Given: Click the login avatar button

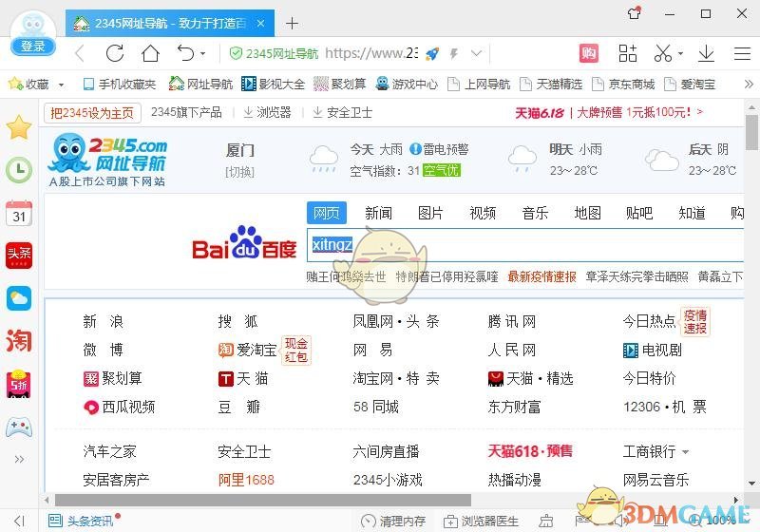Looking at the screenshot, I should coord(33,33).
